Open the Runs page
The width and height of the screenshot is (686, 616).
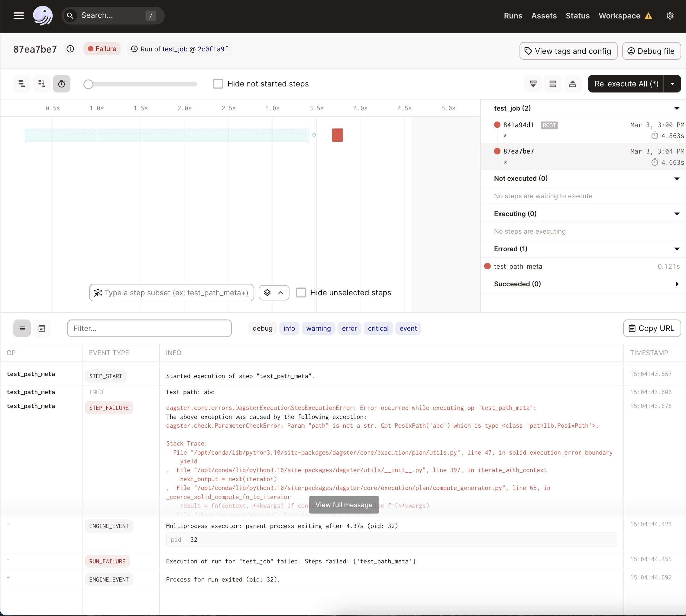tap(513, 16)
